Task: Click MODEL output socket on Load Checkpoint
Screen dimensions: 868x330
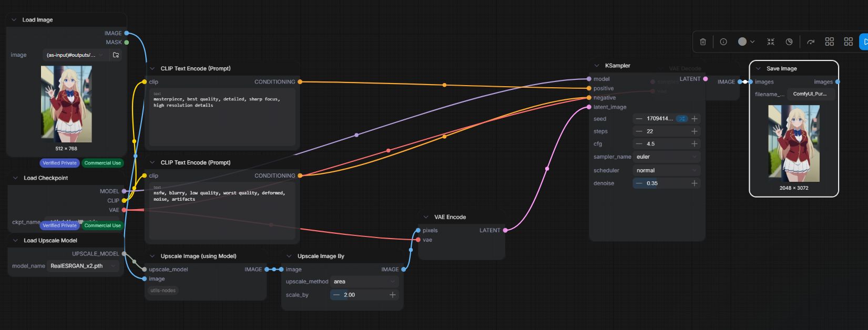Action: pyautogui.click(x=124, y=191)
